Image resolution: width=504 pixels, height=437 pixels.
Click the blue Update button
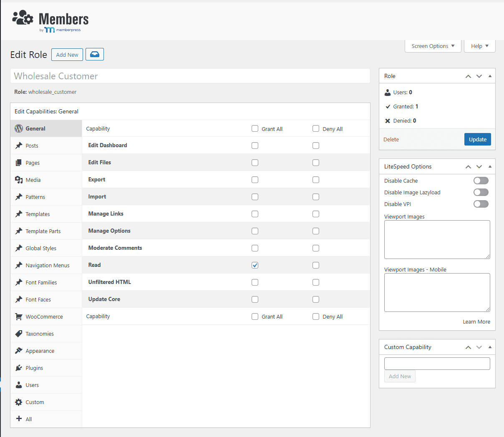tap(477, 139)
